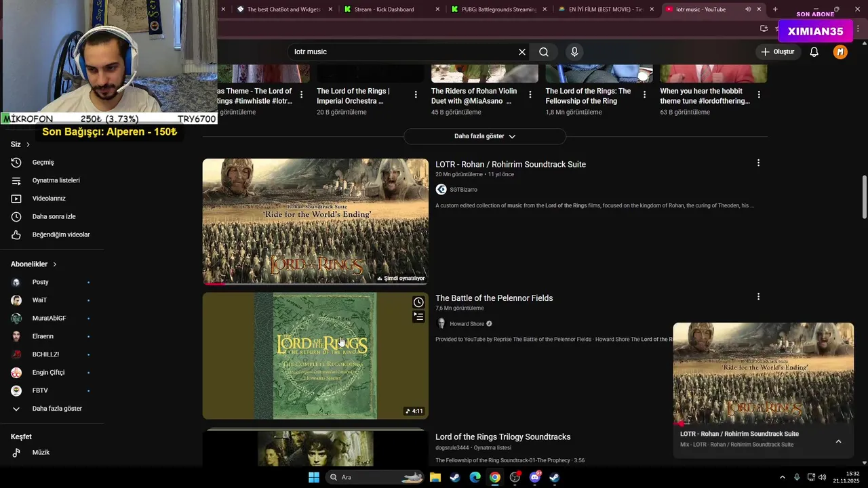Open options menu for Rohan Soundtrack Suite result
Screen dimensions: 868x488
758,163
